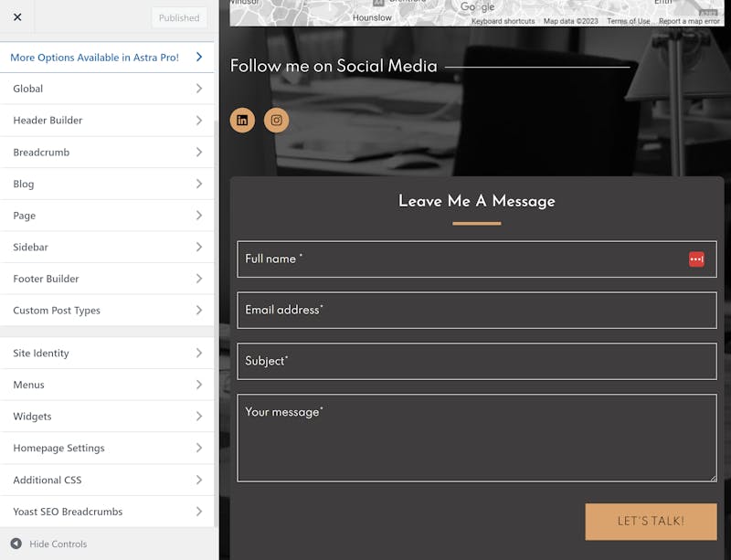Expand Site Identity via its chevron
The image size is (731, 560).
pyautogui.click(x=199, y=353)
